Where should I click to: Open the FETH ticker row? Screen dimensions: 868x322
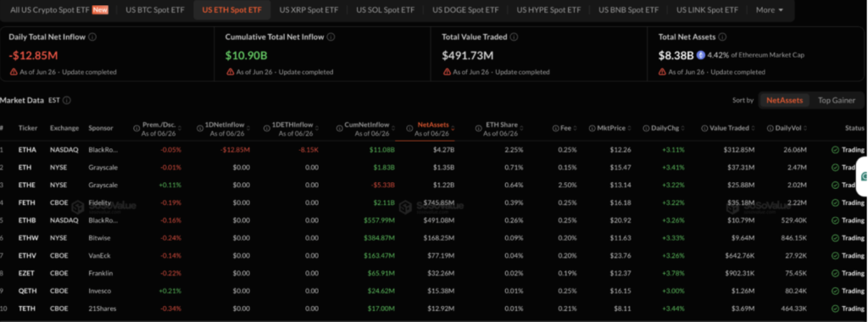[434, 203]
